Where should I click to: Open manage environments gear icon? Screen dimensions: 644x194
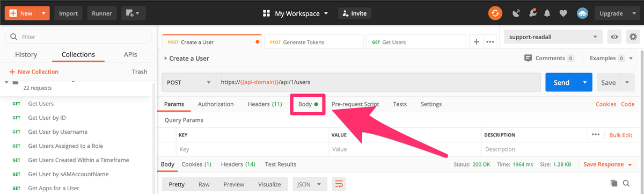click(x=633, y=37)
